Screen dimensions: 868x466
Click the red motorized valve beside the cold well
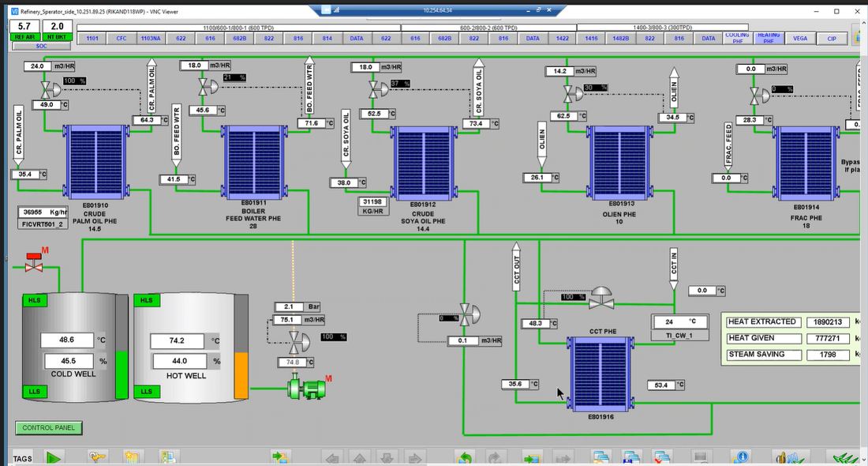(x=34, y=263)
